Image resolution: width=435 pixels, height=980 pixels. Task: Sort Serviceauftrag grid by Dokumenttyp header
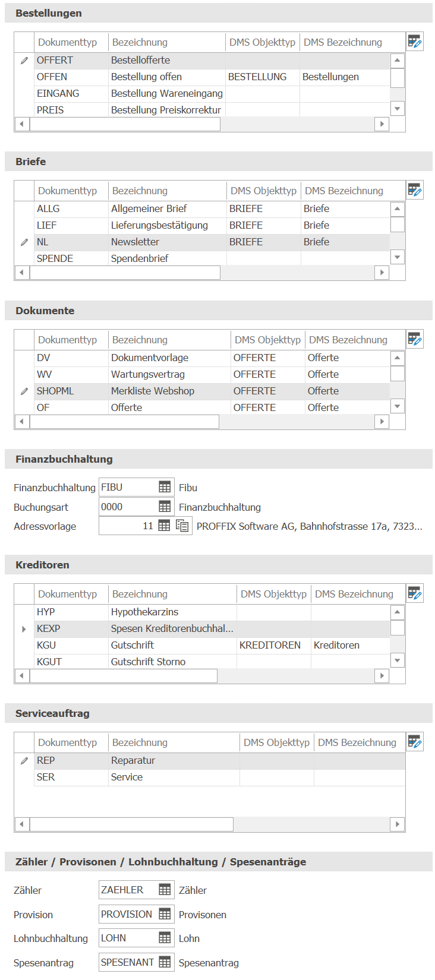71,742
